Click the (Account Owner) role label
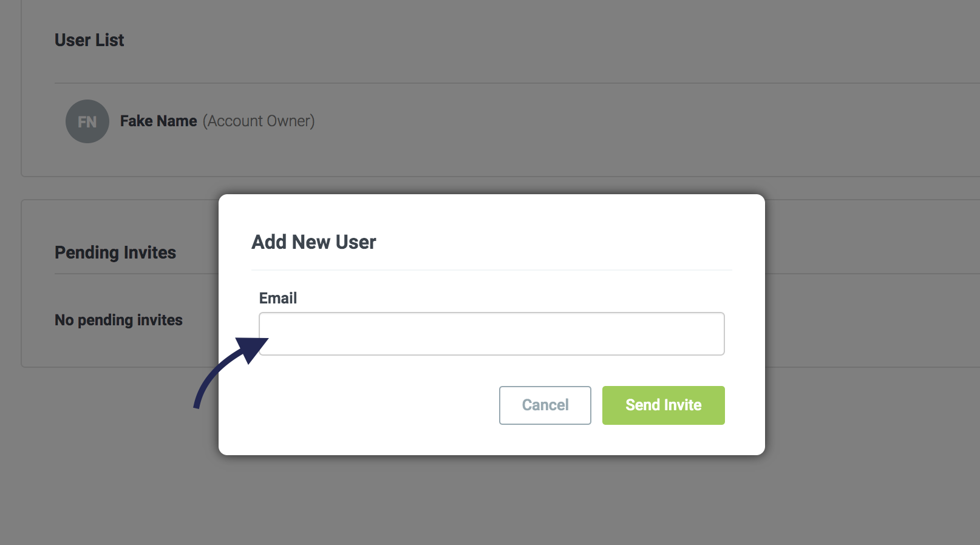The width and height of the screenshot is (980, 545). [259, 121]
